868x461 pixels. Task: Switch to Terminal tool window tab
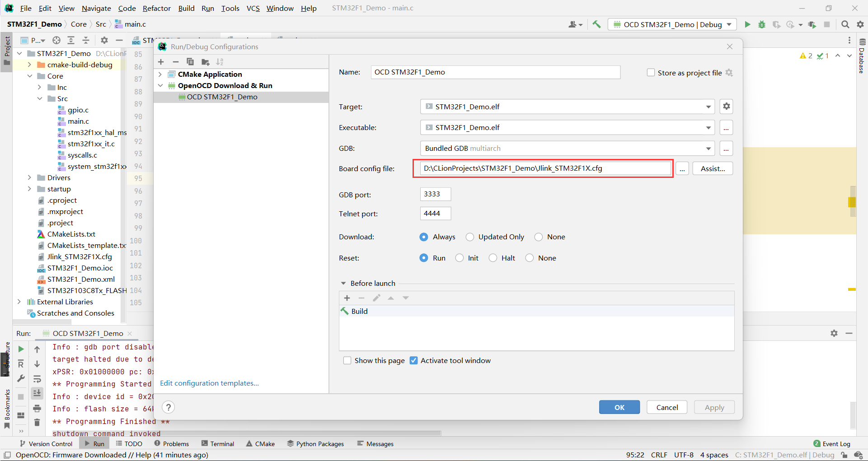(x=218, y=444)
